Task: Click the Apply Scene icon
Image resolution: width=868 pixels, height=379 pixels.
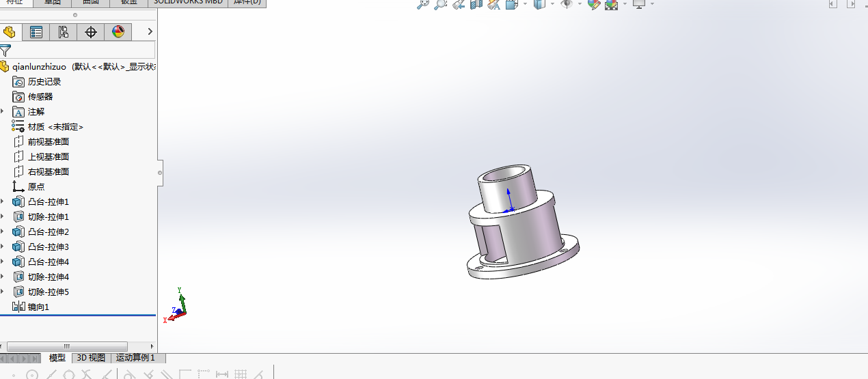Action: 611,4
